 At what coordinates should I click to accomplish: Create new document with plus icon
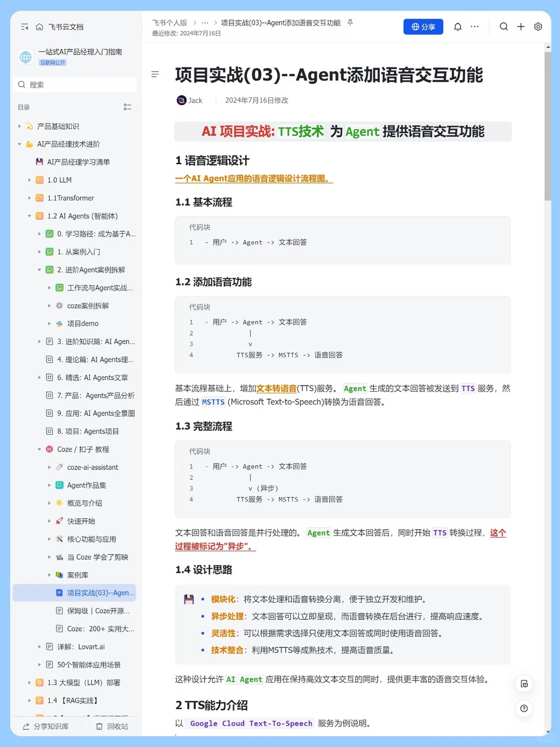[521, 26]
